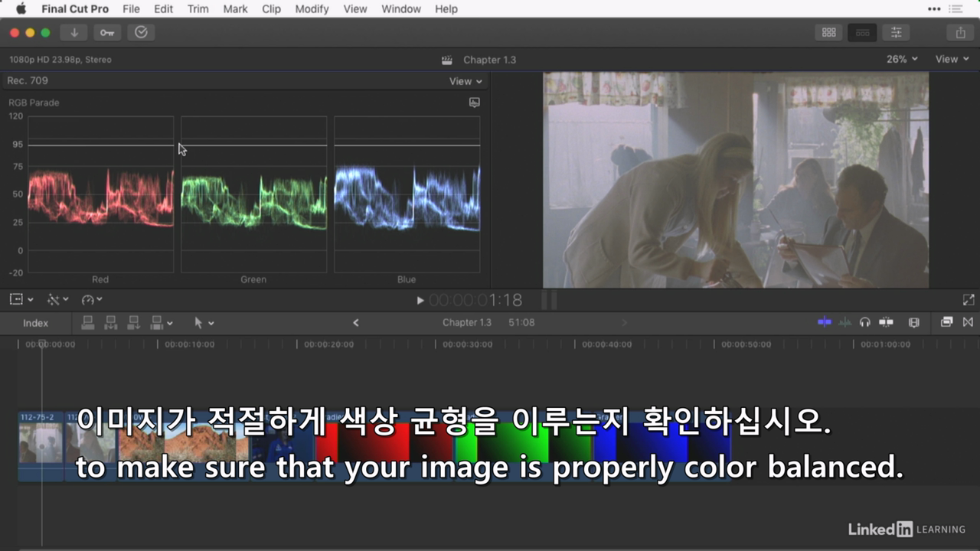Toggle snapping in the timeline
Viewport: 980px width, 551px height.
click(886, 322)
